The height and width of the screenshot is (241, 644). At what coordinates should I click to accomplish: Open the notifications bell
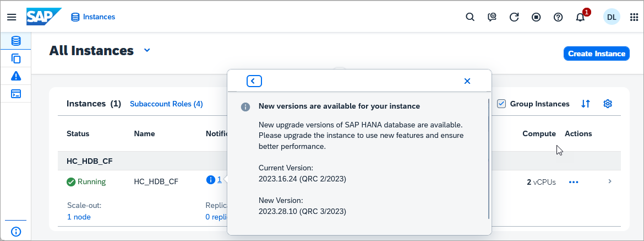pos(580,17)
